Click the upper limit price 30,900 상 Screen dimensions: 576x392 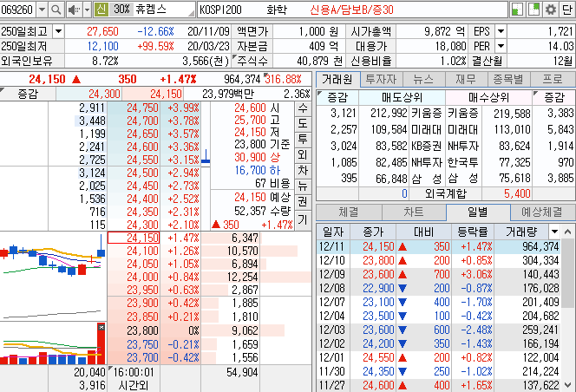point(257,157)
